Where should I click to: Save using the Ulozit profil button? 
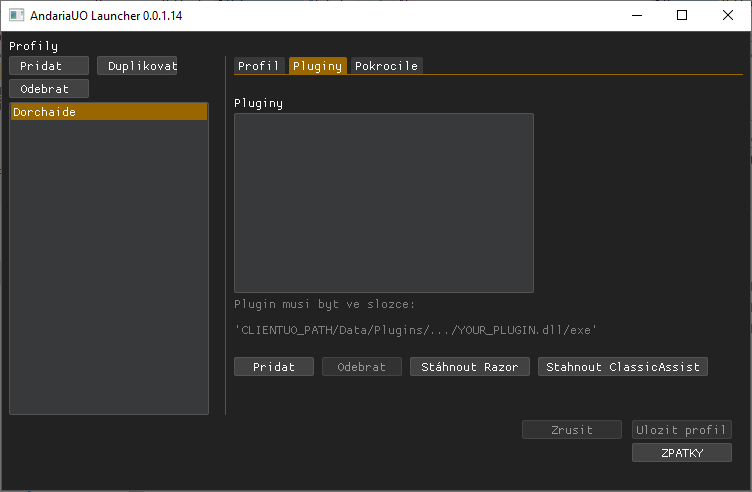(x=682, y=430)
